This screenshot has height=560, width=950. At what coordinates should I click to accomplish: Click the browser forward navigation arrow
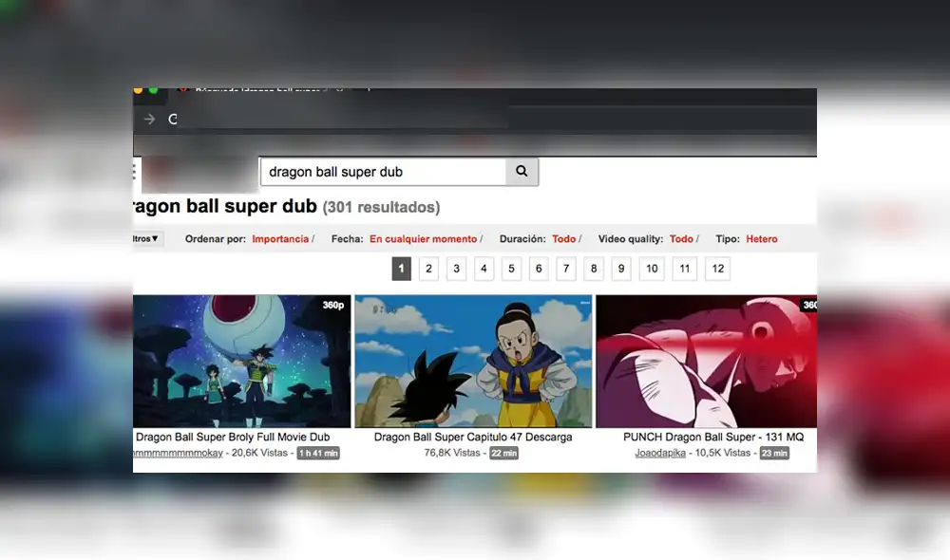point(149,120)
